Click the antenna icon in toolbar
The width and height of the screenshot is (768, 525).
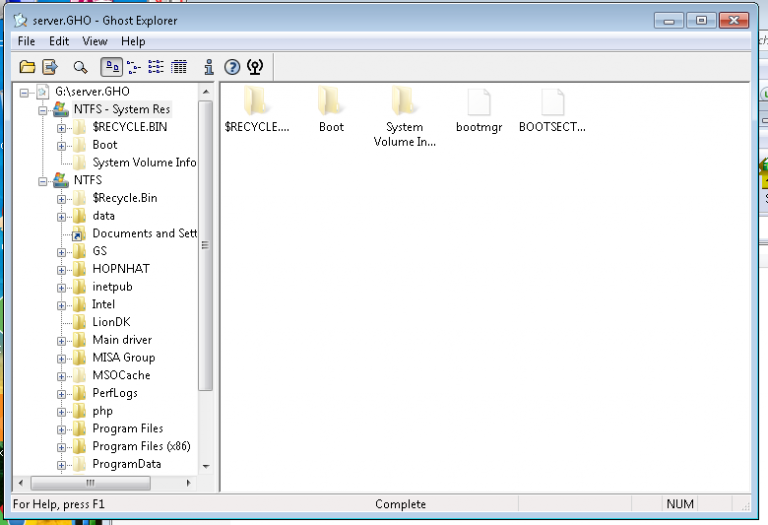(255, 67)
